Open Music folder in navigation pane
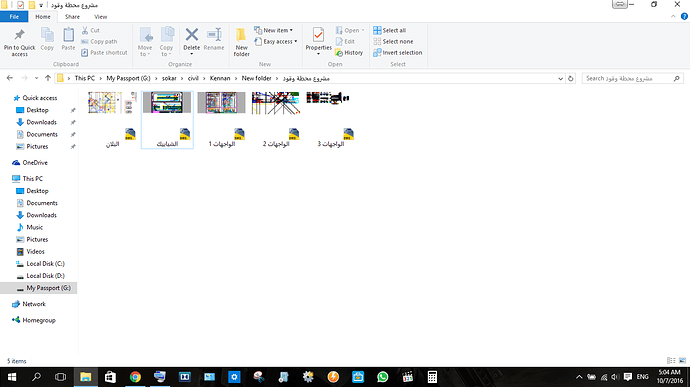690x387 pixels. (34, 227)
